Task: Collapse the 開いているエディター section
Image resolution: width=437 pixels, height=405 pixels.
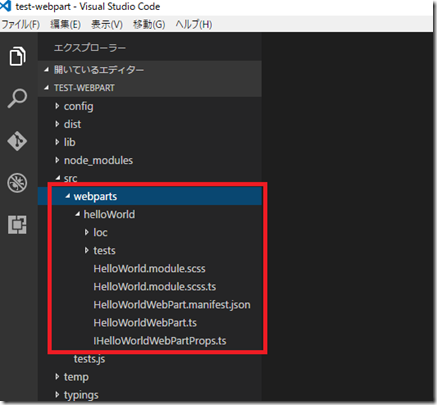Action: tap(47, 70)
